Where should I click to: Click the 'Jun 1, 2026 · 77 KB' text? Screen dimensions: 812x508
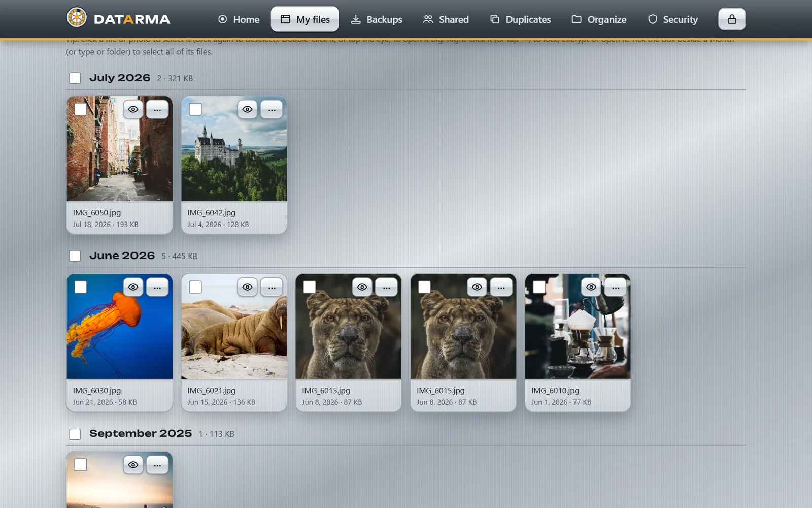point(561,402)
